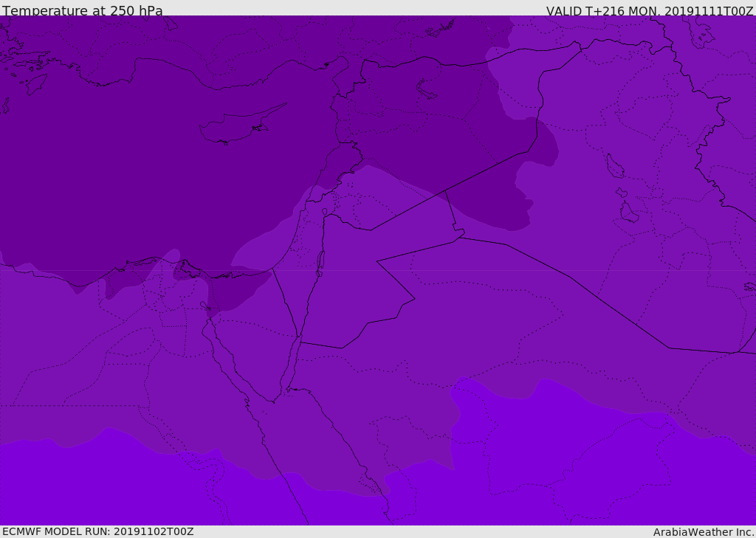Click the "Temperature at 250 hPa" title

point(83,11)
